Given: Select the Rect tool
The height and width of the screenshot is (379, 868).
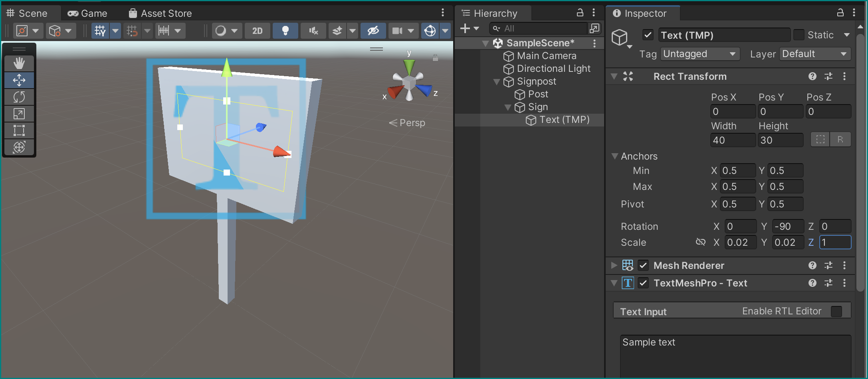Looking at the screenshot, I should tap(19, 130).
